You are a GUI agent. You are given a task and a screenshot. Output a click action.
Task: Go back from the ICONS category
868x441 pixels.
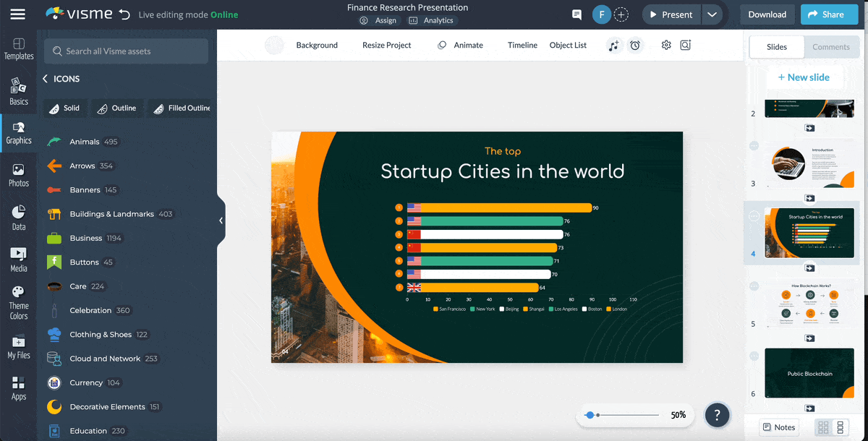(x=45, y=79)
